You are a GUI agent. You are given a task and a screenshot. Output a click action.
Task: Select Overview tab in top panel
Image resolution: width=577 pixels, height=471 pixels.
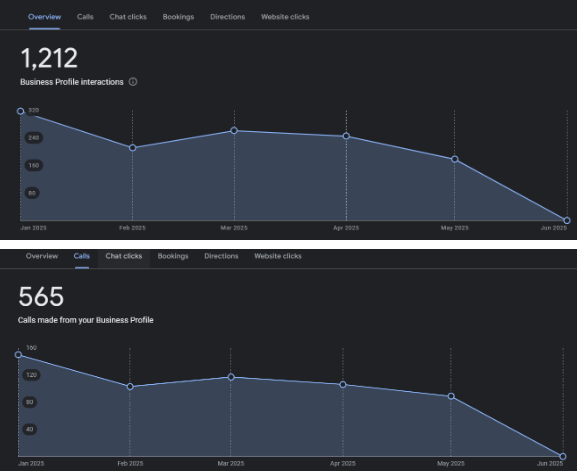(x=45, y=17)
